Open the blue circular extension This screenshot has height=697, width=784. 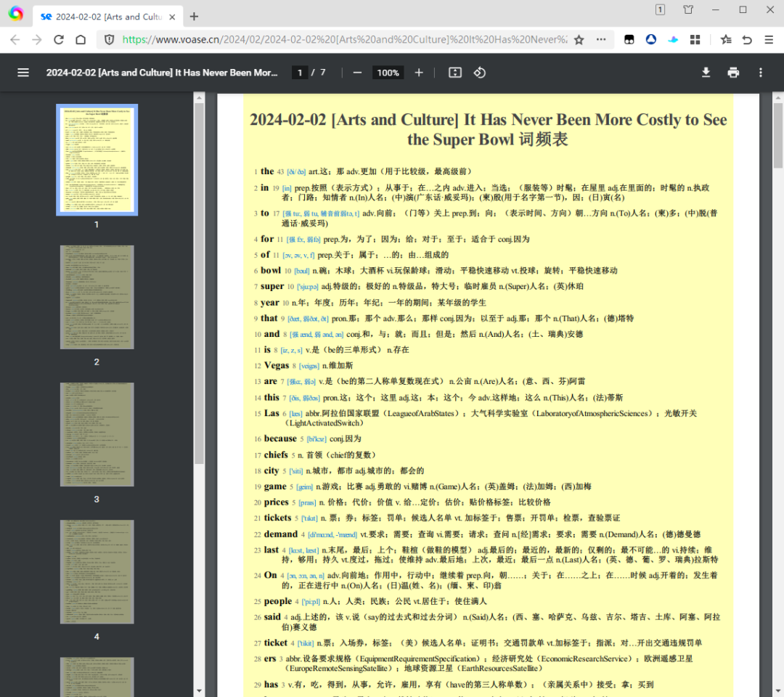coord(651,39)
